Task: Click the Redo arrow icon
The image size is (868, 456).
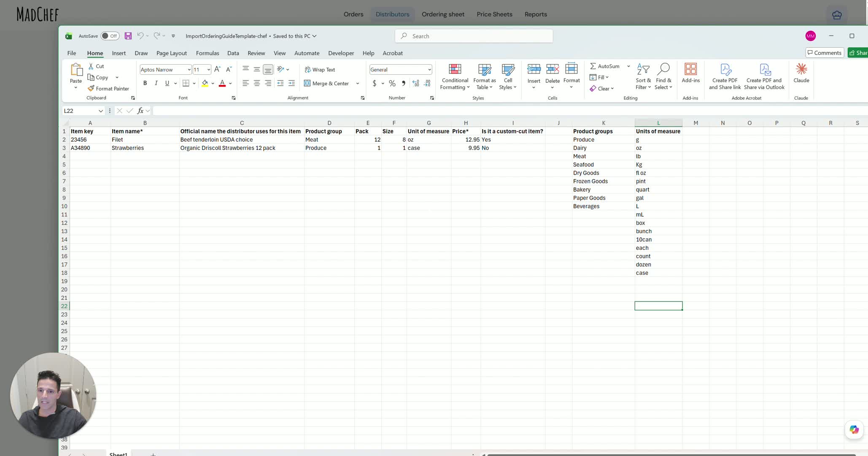Action: click(x=157, y=36)
